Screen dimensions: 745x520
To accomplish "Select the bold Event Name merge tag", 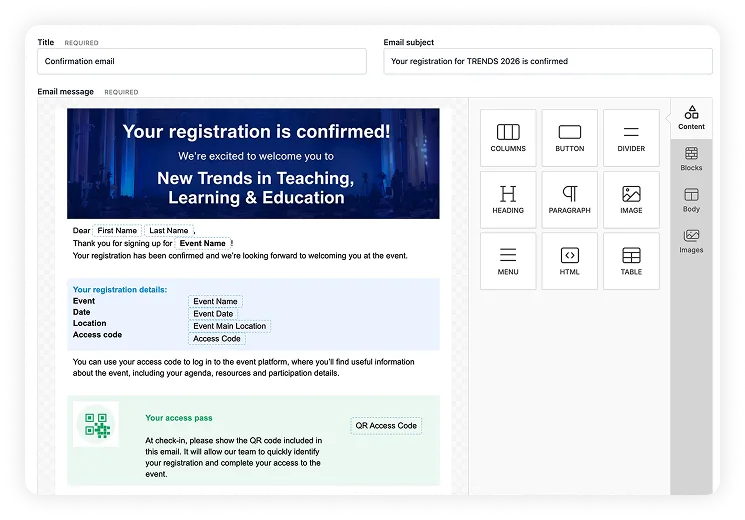I will 202,243.
